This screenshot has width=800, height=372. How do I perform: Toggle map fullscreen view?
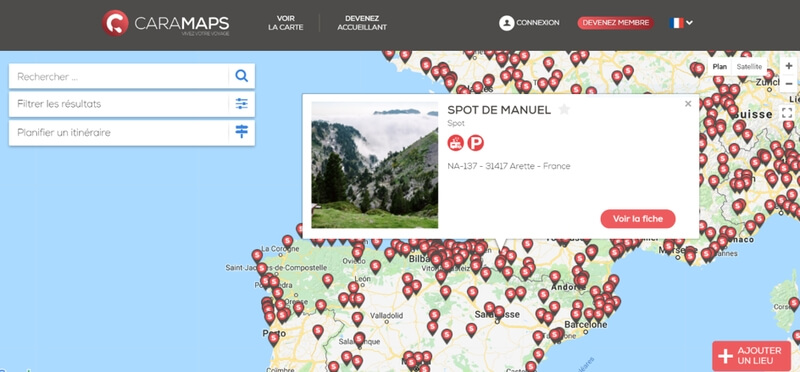[x=788, y=113]
